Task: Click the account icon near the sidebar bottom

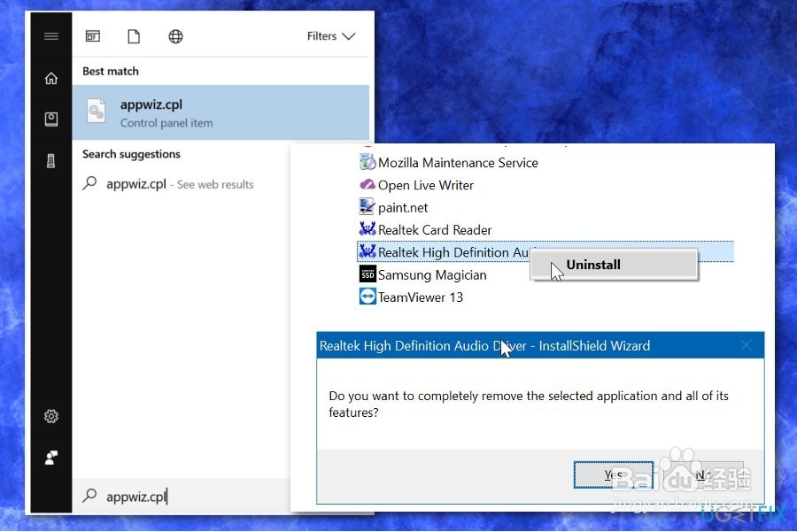Action: click(50, 458)
